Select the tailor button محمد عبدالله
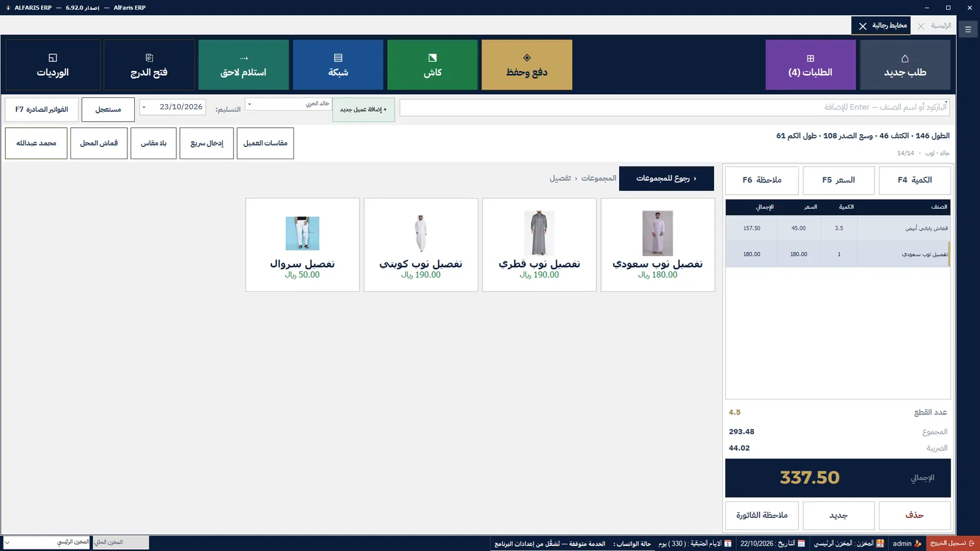Screen dimensions: 980x551 (x=36, y=143)
